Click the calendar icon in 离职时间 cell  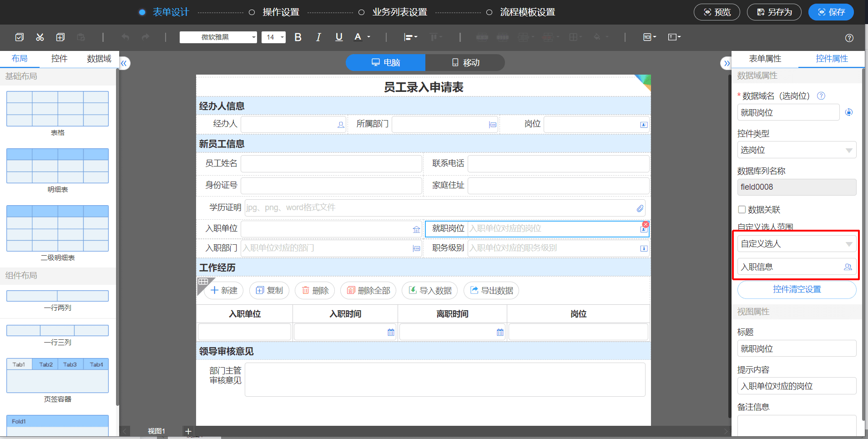[500, 333]
